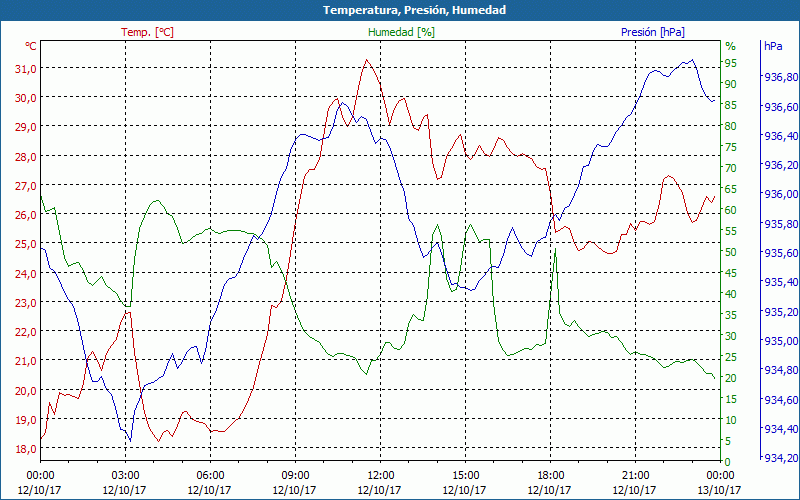This screenshot has height=500, width=800.
Task: Click the 13/10/17 date label
Action: click(719, 490)
